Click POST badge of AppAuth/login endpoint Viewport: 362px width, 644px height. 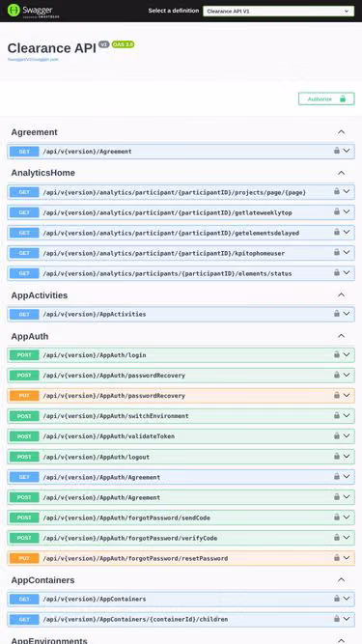pyautogui.click(x=24, y=355)
